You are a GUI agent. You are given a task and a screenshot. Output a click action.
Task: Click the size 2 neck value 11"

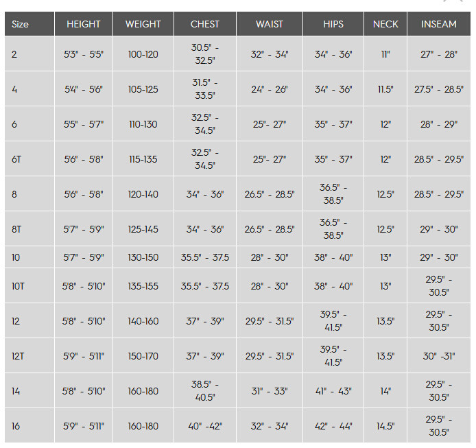click(x=385, y=54)
